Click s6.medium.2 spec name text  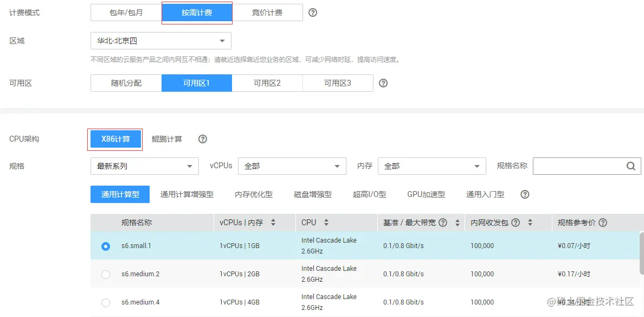click(140, 274)
